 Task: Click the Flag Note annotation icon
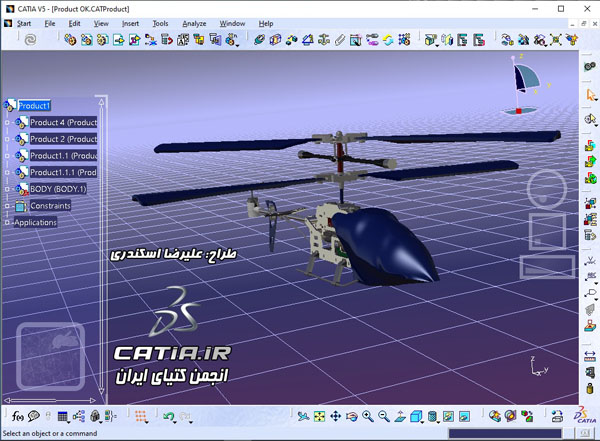590,293
